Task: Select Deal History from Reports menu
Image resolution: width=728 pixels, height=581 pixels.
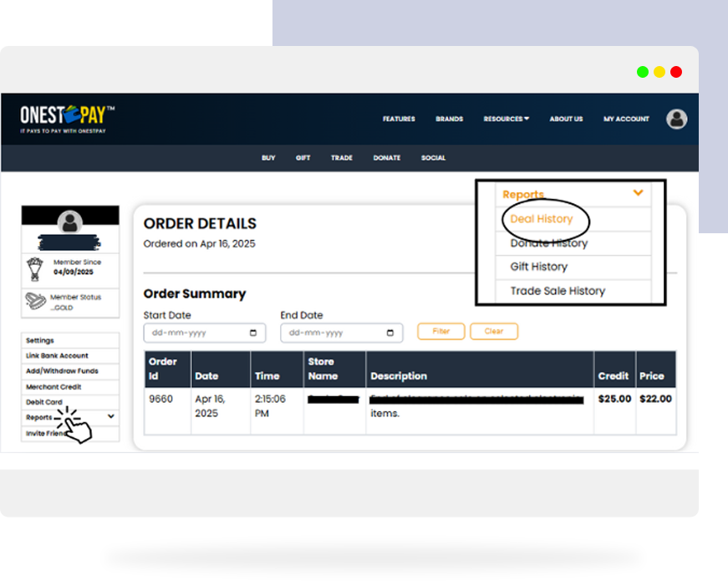Action: tap(542, 219)
